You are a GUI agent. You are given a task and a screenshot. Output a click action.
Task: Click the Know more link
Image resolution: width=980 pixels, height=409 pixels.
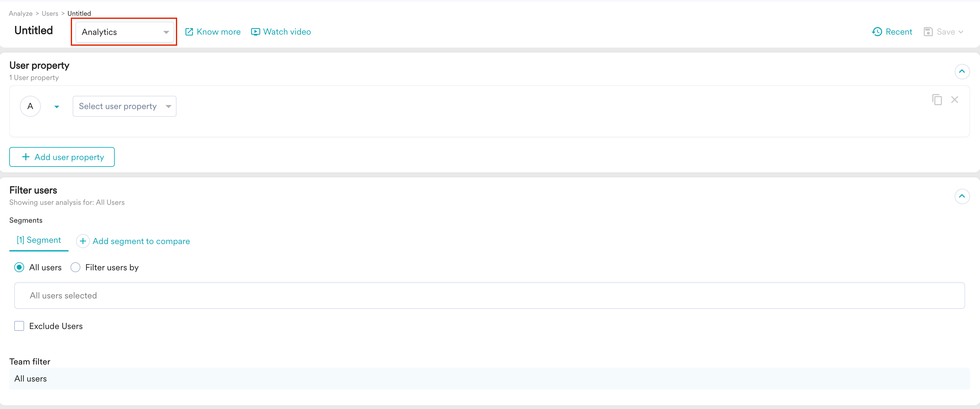pyautogui.click(x=213, y=32)
